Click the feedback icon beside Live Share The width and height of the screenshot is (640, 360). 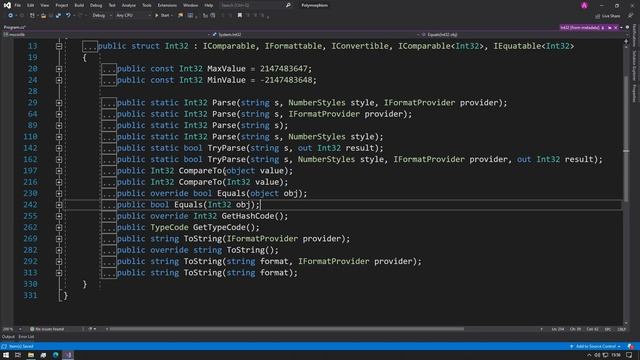pos(630,16)
